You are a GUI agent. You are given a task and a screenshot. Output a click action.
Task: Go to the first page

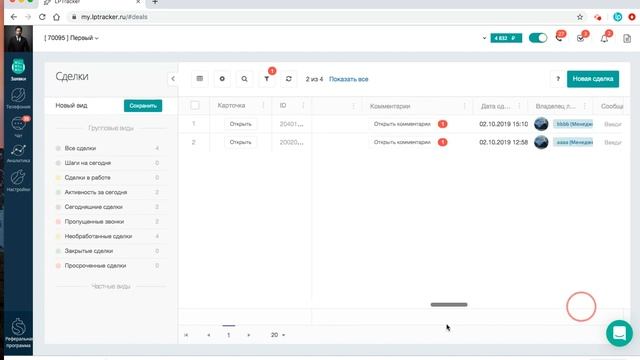pyautogui.click(x=186, y=335)
